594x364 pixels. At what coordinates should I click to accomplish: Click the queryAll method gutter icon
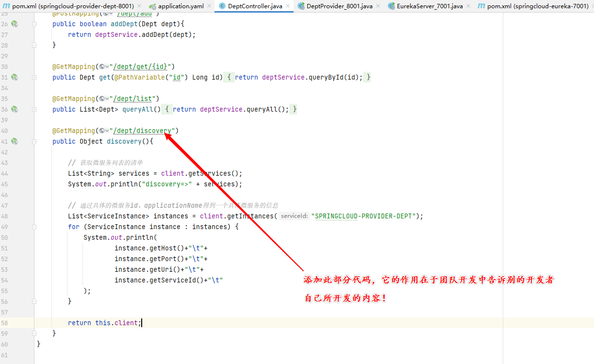(15, 109)
